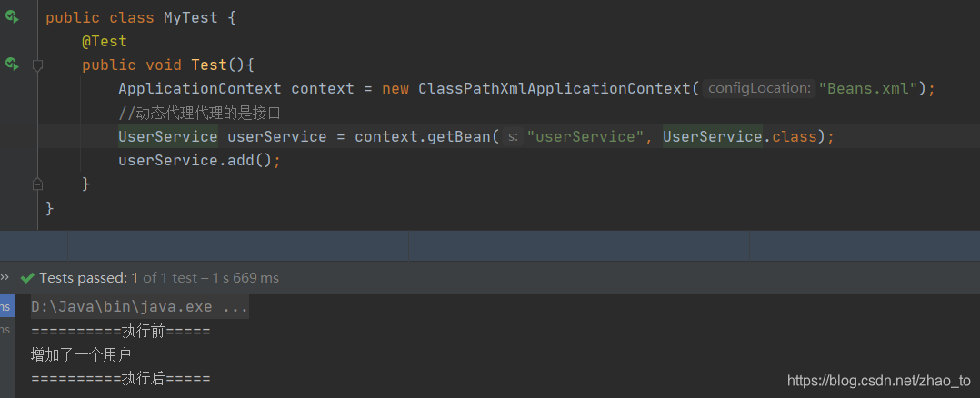Viewport: 980px width, 398px height.
Task: Place cursor on userService.add() call
Action: point(195,160)
